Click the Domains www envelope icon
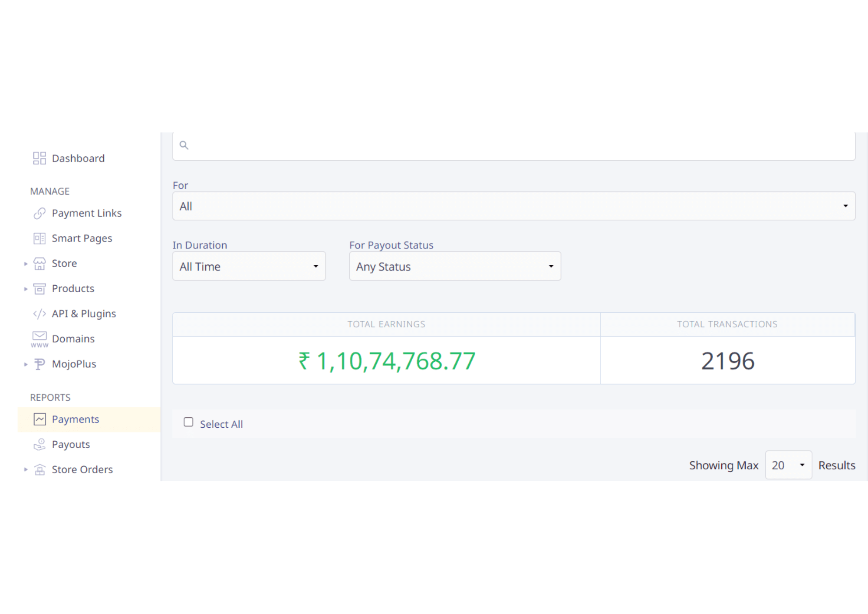 point(39,339)
